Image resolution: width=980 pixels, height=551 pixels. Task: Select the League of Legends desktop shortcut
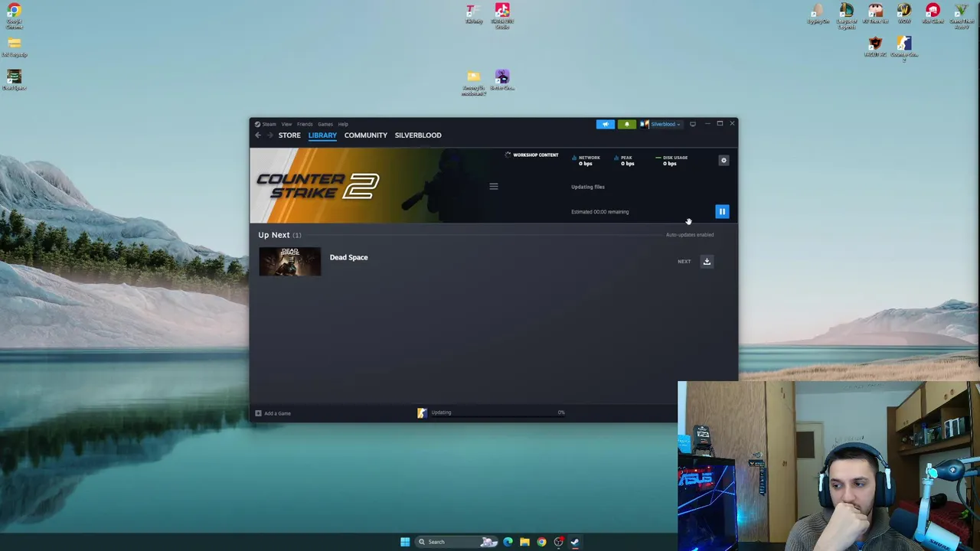[846, 15]
